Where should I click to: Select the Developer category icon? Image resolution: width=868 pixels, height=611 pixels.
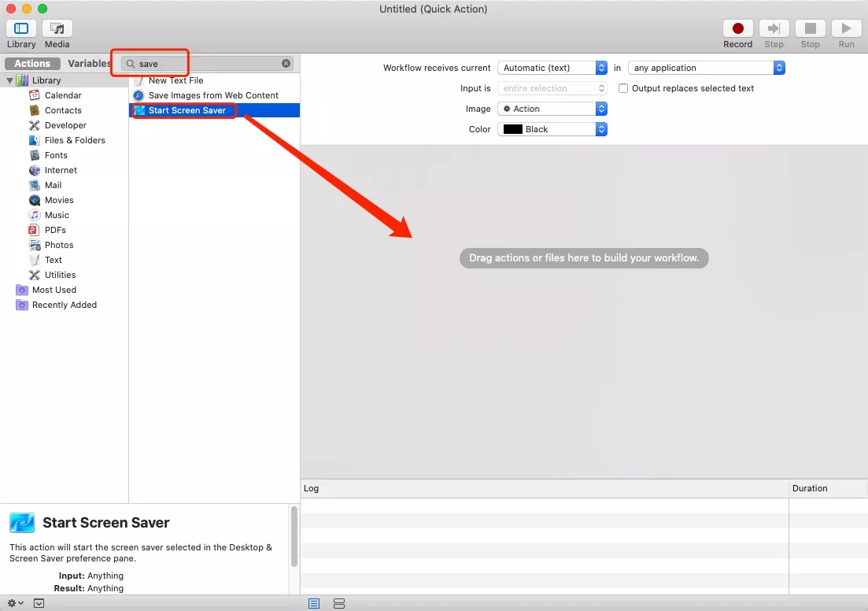pos(35,125)
